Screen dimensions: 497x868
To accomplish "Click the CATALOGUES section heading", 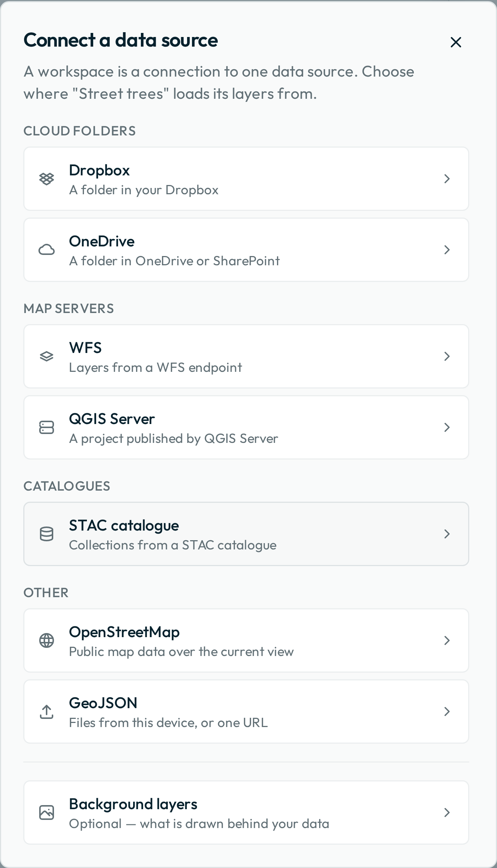I will pos(67,486).
